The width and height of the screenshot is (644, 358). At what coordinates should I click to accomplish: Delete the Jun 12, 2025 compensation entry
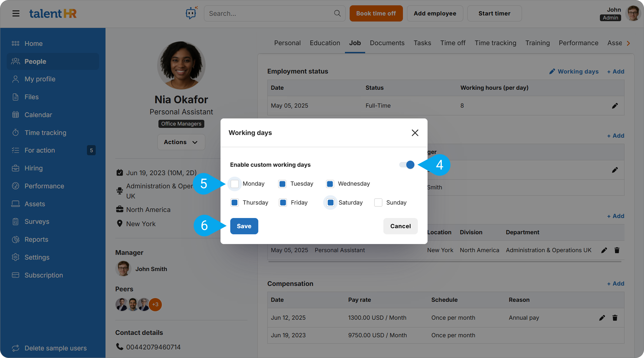click(x=615, y=318)
